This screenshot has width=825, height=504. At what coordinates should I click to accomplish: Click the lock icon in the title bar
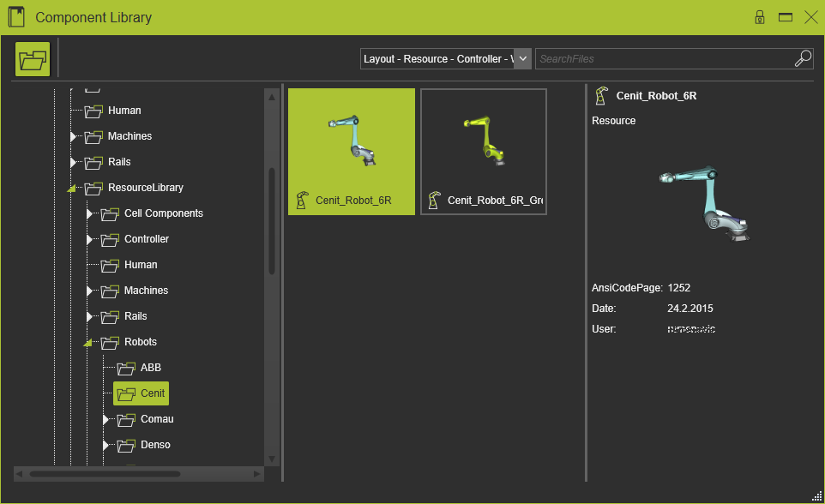click(x=759, y=16)
